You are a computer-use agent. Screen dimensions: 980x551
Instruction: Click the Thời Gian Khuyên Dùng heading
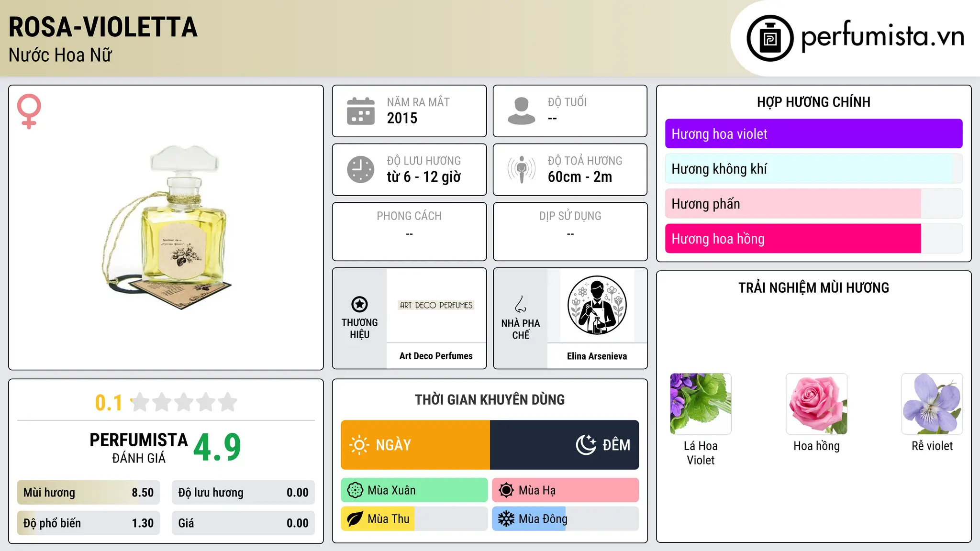pyautogui.click(x=490, y=400)
